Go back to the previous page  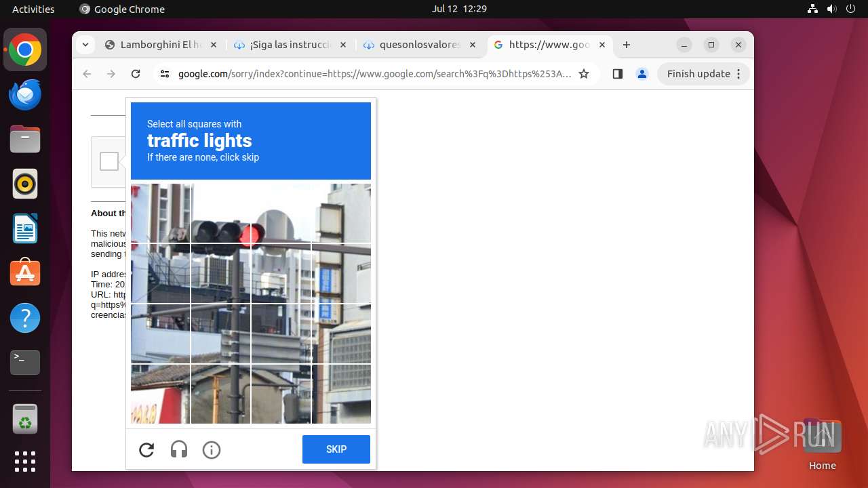(x=87, y=74)
